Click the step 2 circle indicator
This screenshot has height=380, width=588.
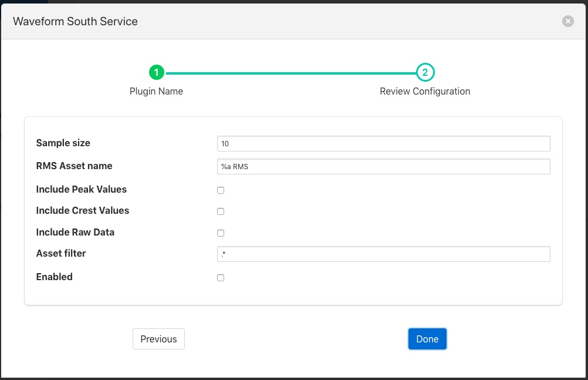click(x=425, y=73)
